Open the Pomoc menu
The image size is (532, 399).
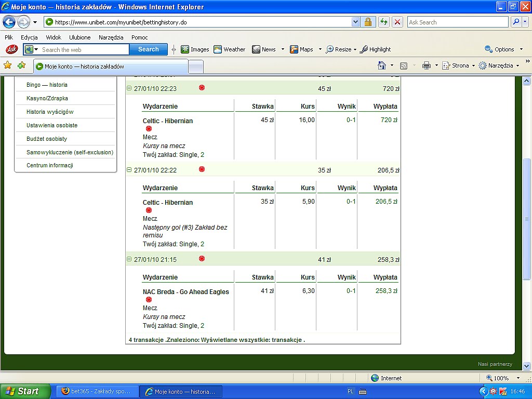coord(139,37)
